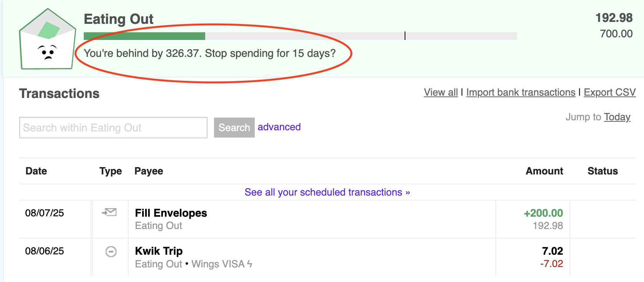644x282 pixels.
Task: Click the lightning bolt beside Wings VISA
Action: point(250,264)
